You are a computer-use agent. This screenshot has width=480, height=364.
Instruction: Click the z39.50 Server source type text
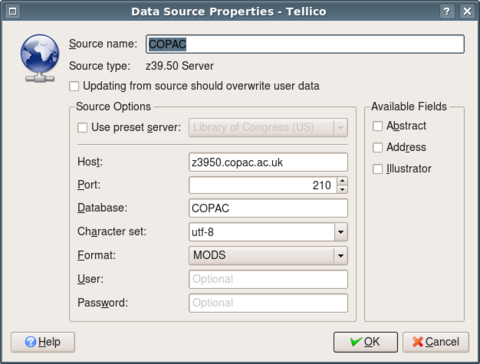[179, 66]
